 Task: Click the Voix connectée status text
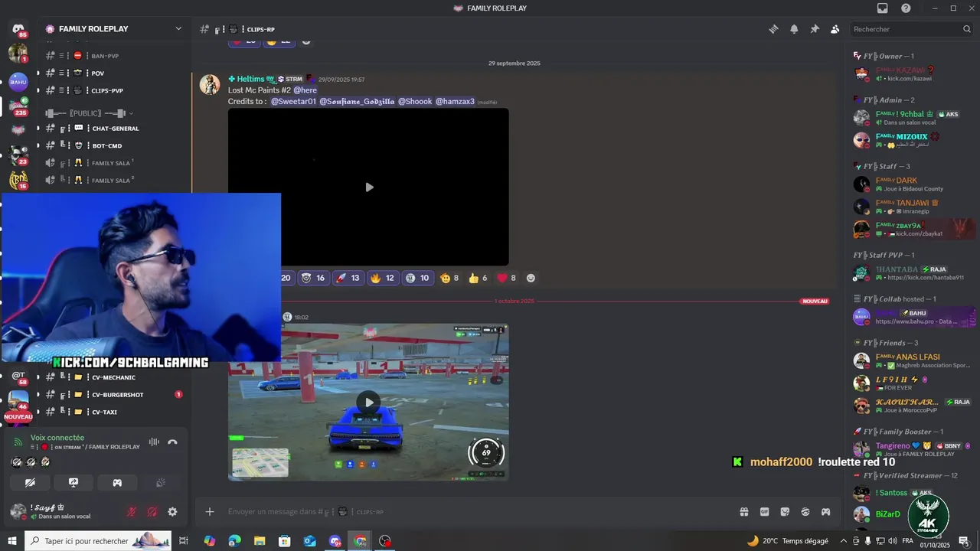click(x=57, y=438)
